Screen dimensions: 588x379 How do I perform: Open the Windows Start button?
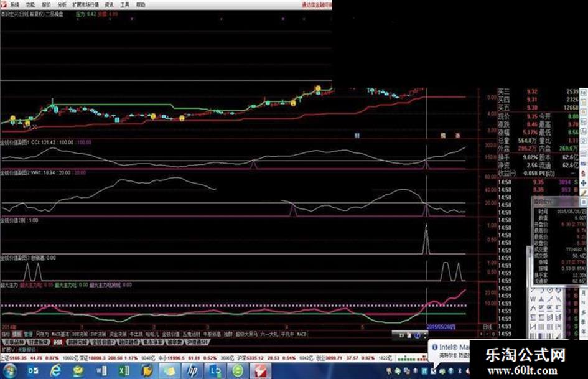pos(9,371)
